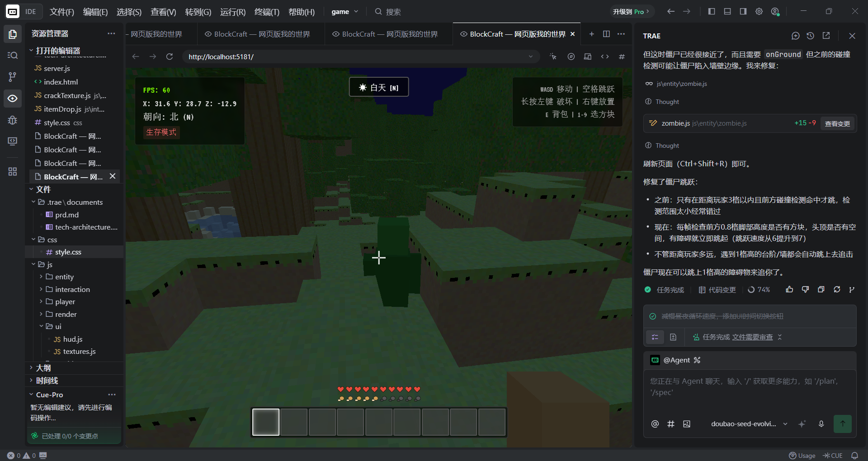Activate the element picker in preview toolbar
The width and height of the screenshot is (868, 461).
[x=553, y=56]
